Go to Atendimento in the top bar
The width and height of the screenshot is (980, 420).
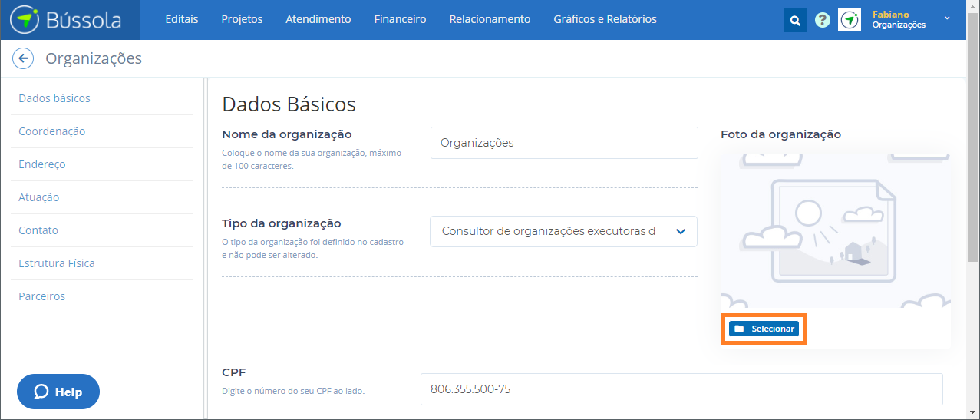pos(318,20)
